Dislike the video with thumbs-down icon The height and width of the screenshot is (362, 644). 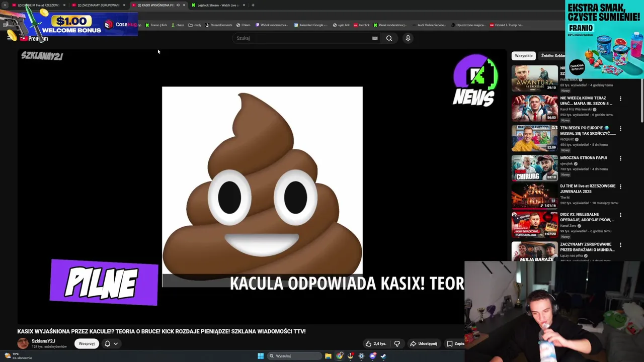tap(397, 344)
